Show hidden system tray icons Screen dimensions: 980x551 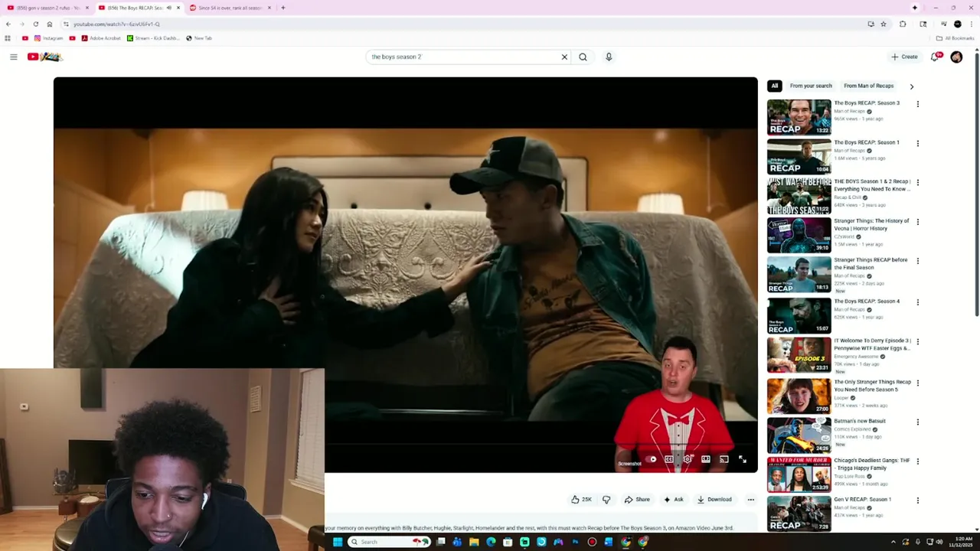click(x=893, y=542)
